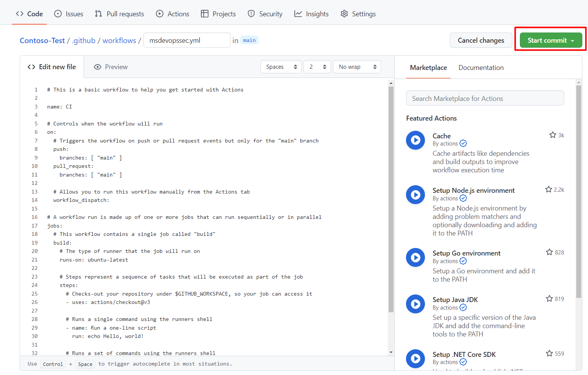Change indent size with the 2 dropdown
The image size is (588, 375).
point(317,67)
